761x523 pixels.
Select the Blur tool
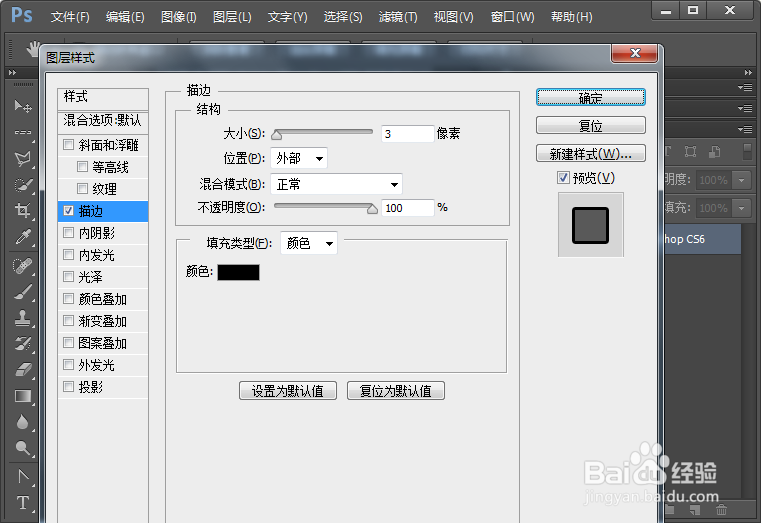coord(22,422)
